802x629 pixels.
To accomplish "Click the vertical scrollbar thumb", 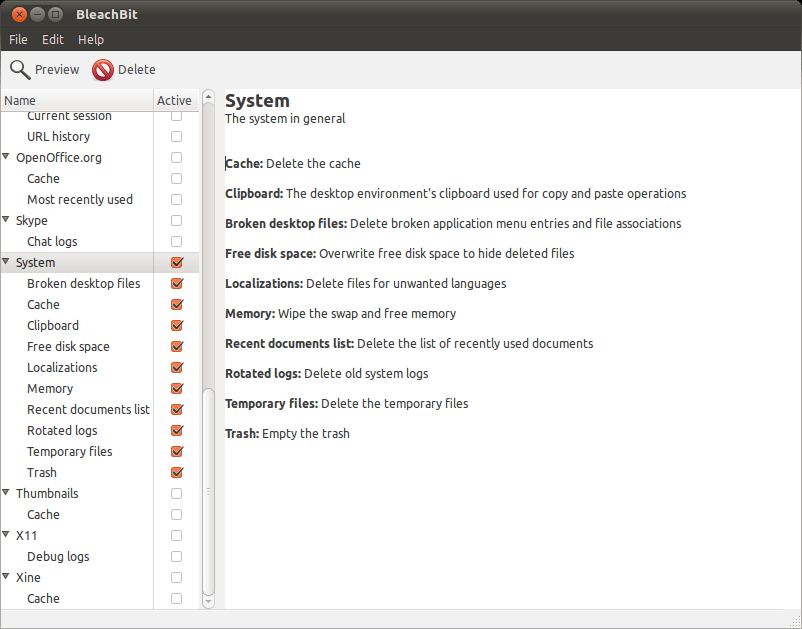I will [x=208, y=491].
